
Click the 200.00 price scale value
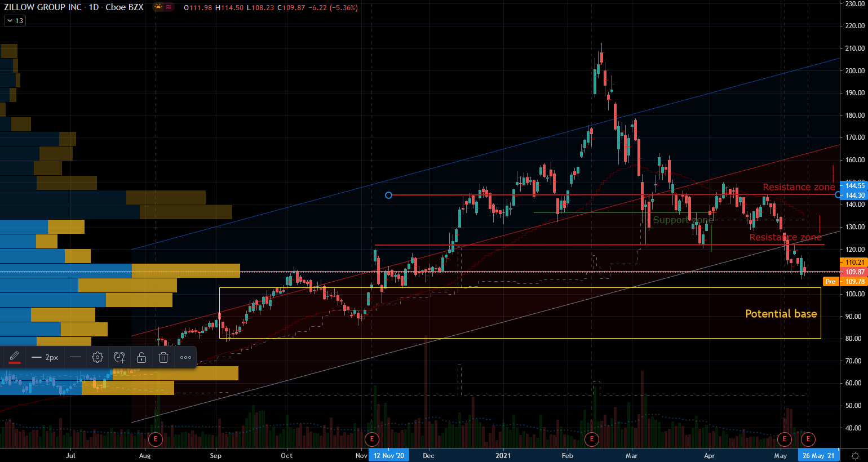pyautogui.click(x=855, y=70)
